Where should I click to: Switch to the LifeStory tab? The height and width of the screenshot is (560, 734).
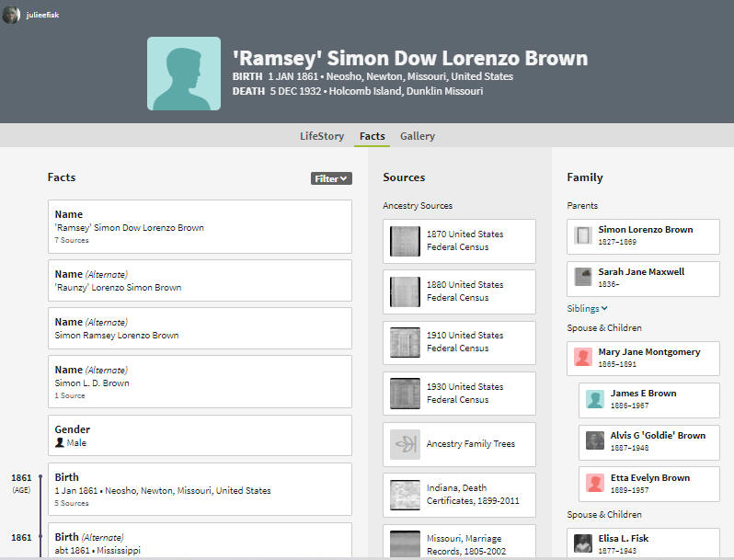pyautogui.click(x=322, y=136)
